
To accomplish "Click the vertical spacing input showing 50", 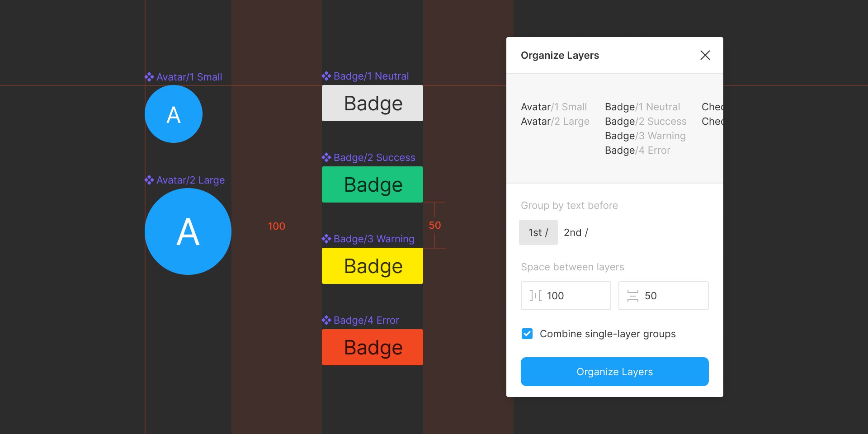I will [664, 296].
